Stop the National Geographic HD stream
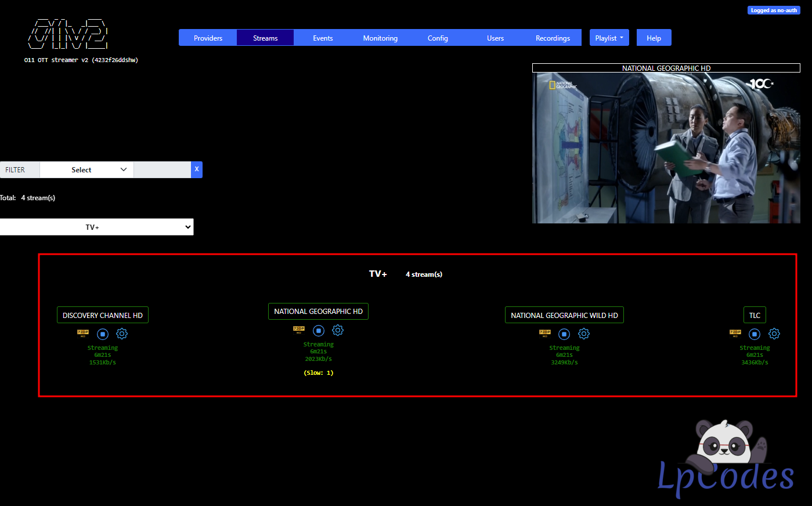Viewport: 812px width, 506px height. (318, 330)
